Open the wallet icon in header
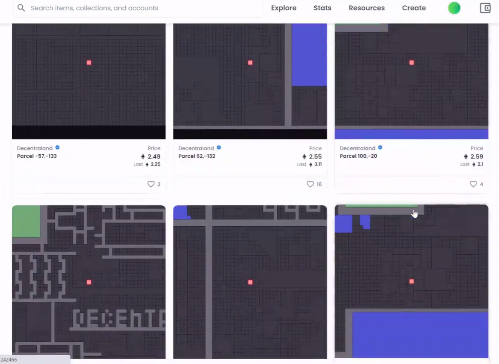 point(485,8)
